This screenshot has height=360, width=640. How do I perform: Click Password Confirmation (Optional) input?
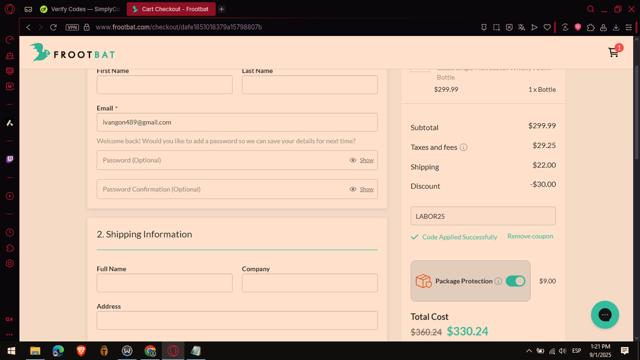tap(237, 189)
